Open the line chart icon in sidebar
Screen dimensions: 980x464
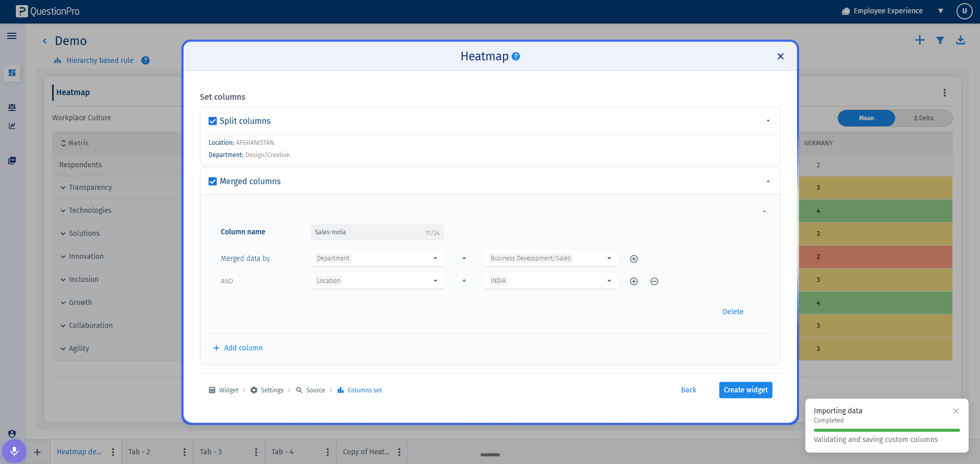pos(12,126)
